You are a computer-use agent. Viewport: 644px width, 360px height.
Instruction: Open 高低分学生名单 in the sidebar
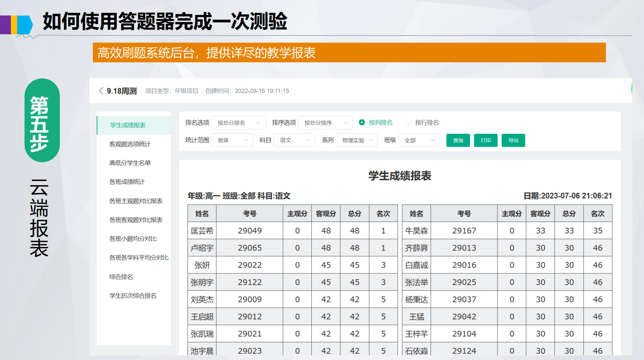(x=130, y=163)
